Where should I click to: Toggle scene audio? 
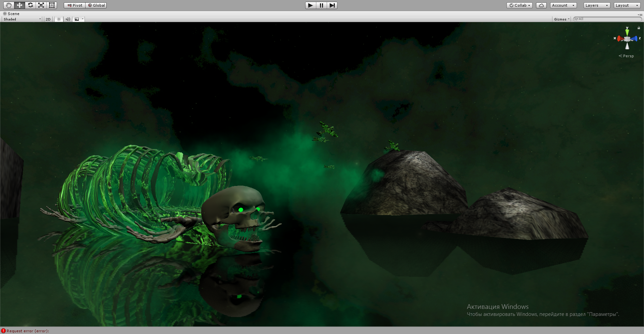click(68, 19)
